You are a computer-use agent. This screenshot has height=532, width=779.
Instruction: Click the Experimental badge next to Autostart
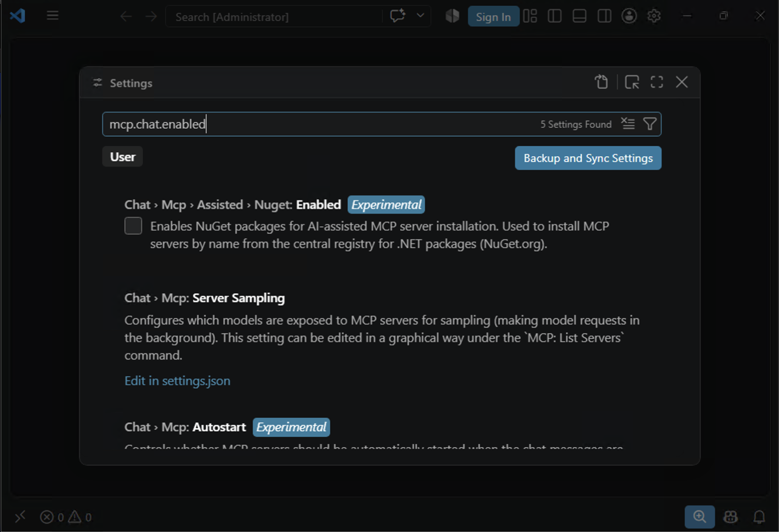[291, 427]
